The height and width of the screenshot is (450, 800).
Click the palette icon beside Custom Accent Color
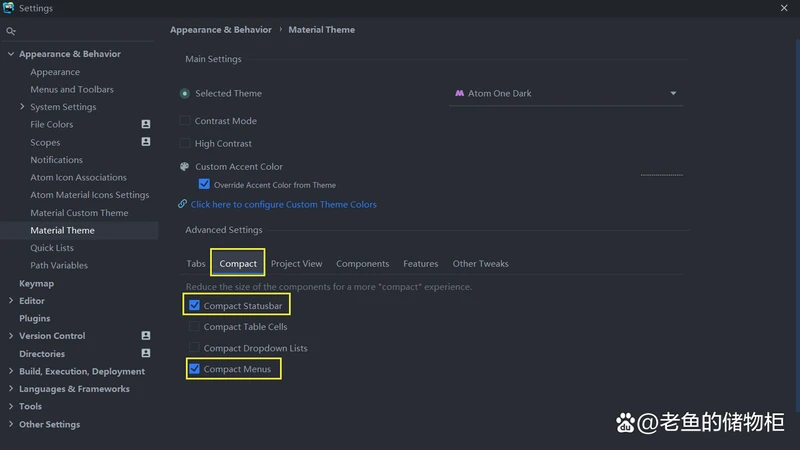(x=185, y=166)
